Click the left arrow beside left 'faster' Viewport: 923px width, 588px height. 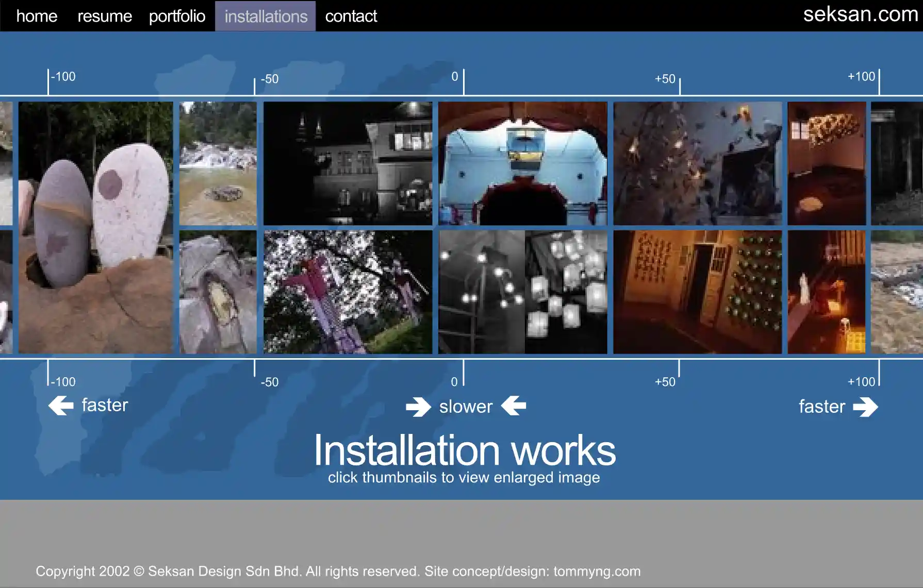click(x=61, y=406)
